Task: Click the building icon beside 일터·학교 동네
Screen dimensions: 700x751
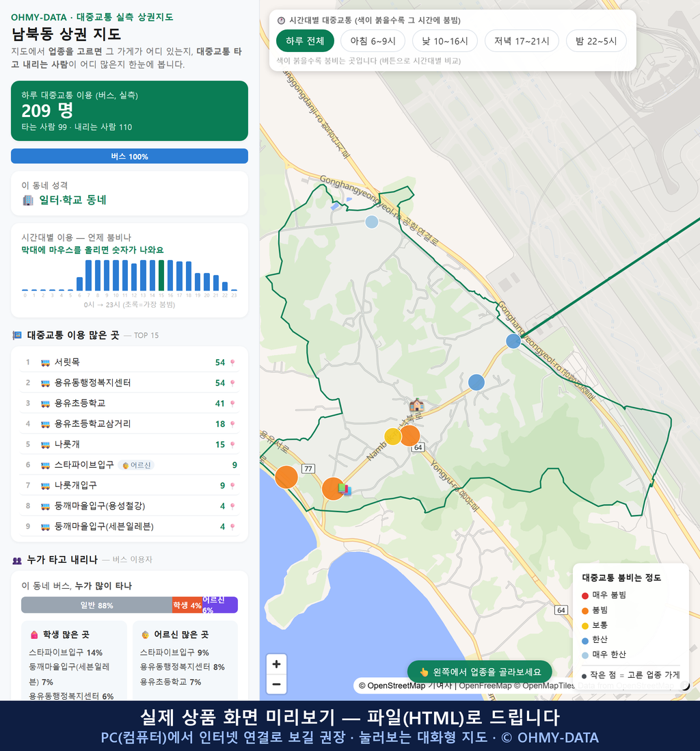Action: [x=28, y=200]
